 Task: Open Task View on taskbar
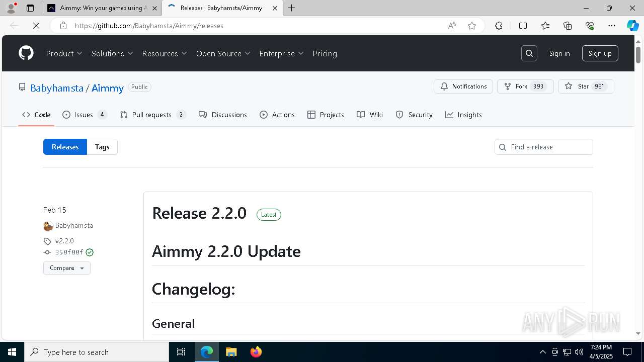181,352
